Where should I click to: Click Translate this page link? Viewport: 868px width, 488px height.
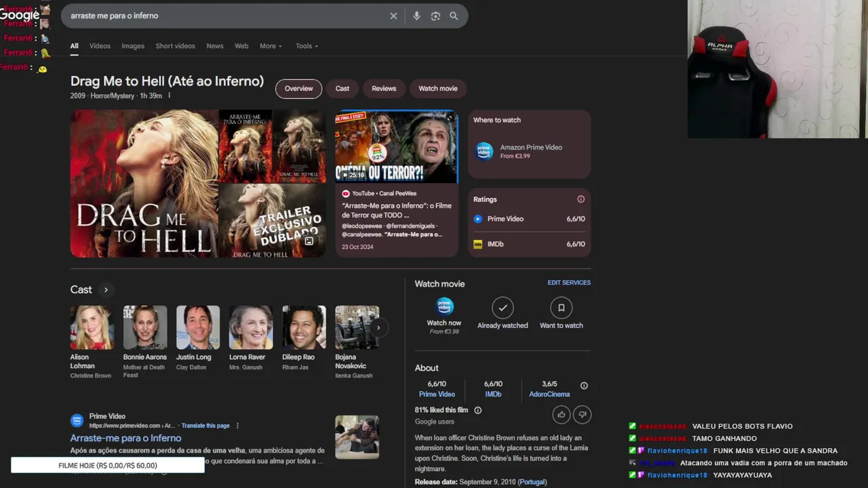pos(205,426)
